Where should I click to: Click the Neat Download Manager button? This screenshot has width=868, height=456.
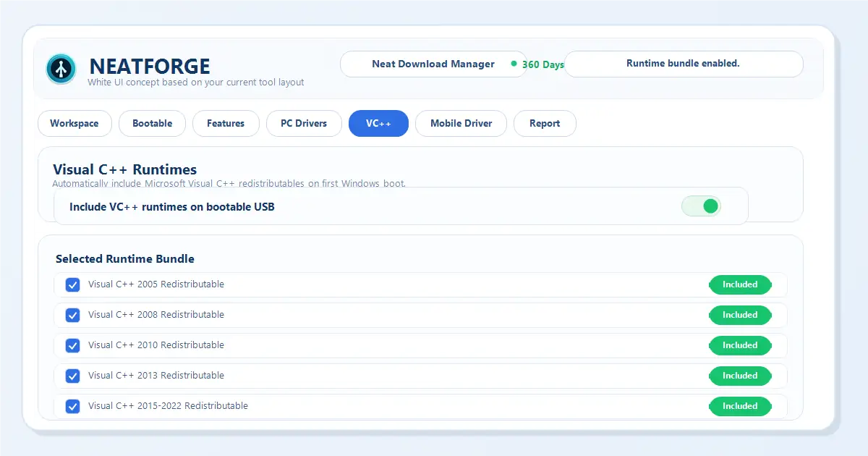coord(433,64)
